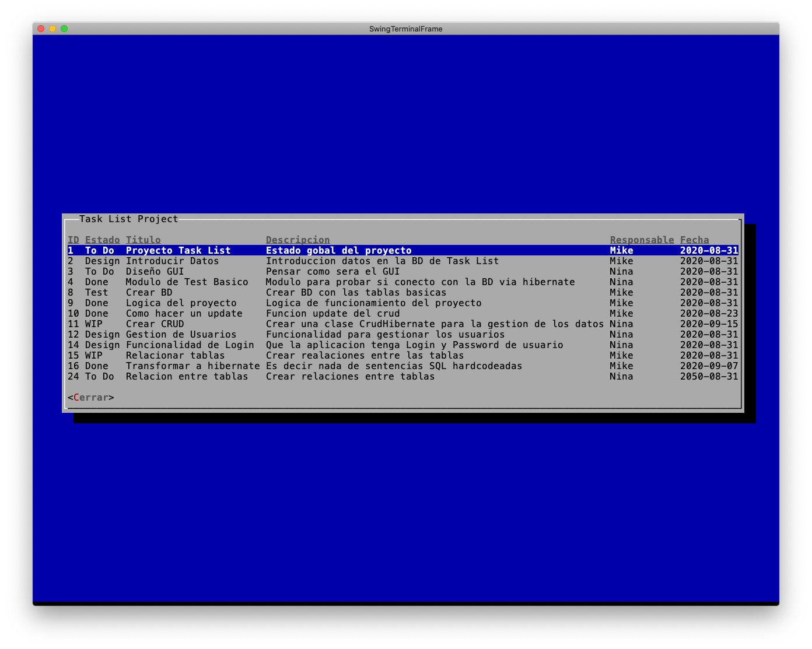Click the Titulo column header

[143, 240]
